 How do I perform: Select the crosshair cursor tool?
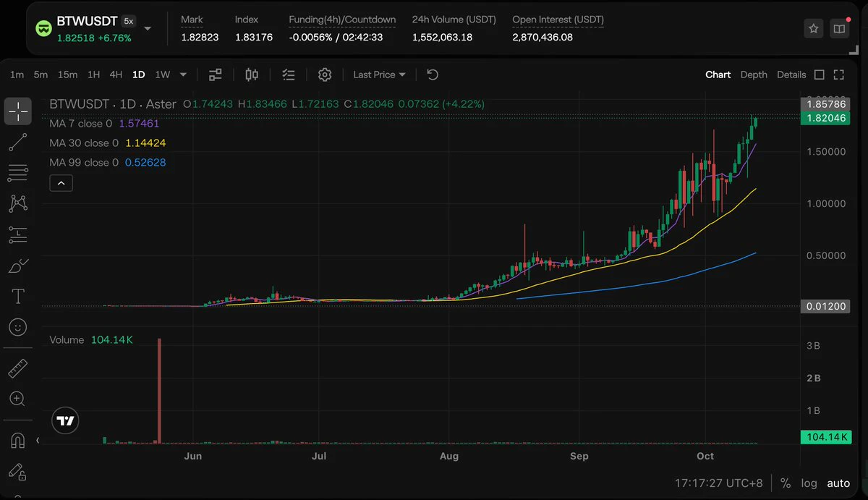[x=18, y=111]
